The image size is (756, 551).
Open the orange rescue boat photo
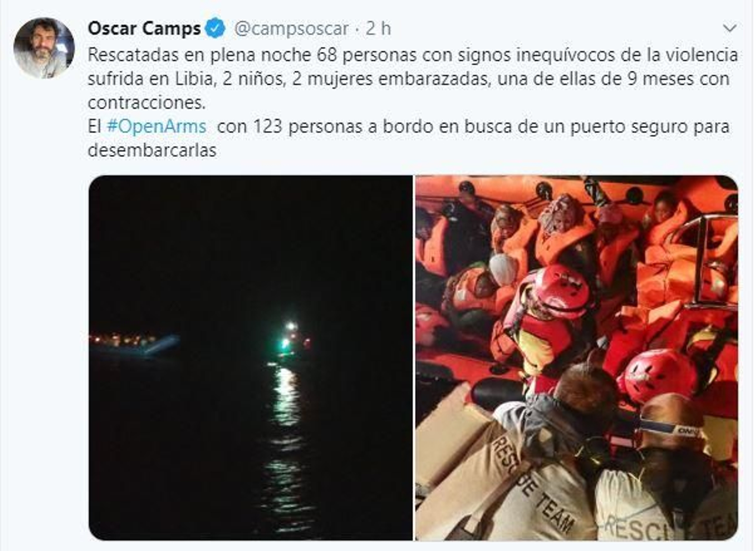coord(576,357)
